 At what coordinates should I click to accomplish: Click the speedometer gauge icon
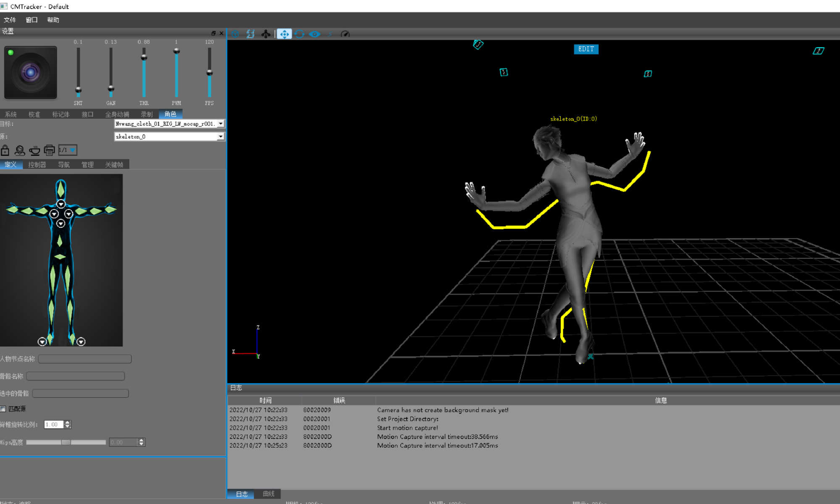click(345, 34)
